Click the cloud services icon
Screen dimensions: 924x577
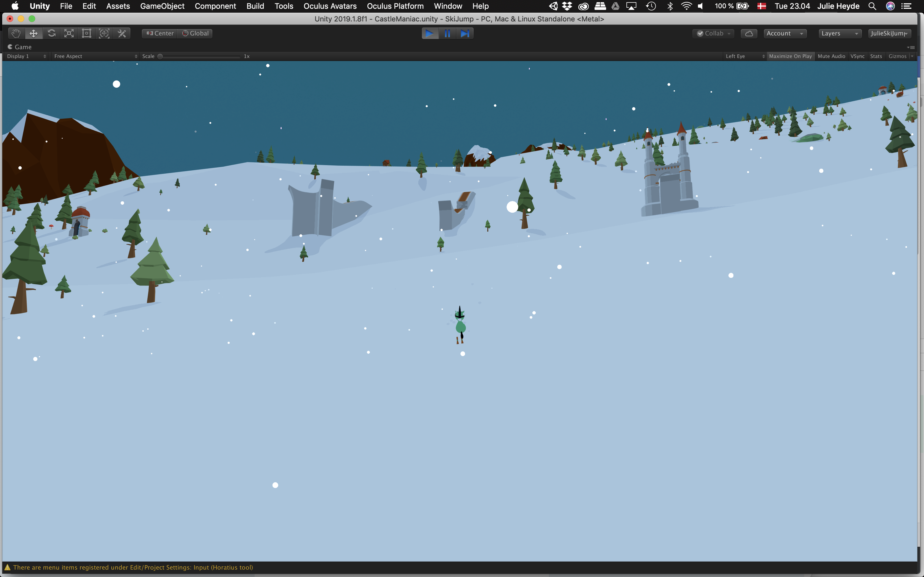pos(749,34)
